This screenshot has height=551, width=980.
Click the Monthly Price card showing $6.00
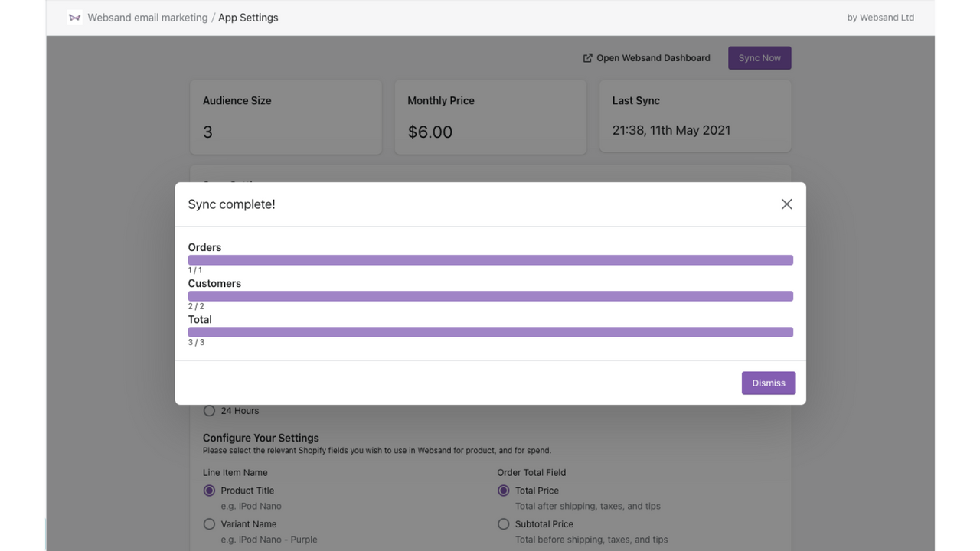[490, 116]
